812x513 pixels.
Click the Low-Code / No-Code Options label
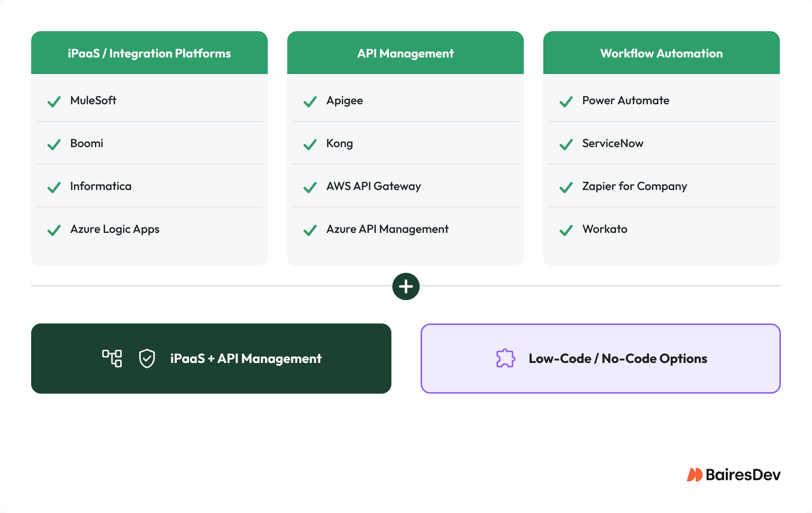click(618, 359)
